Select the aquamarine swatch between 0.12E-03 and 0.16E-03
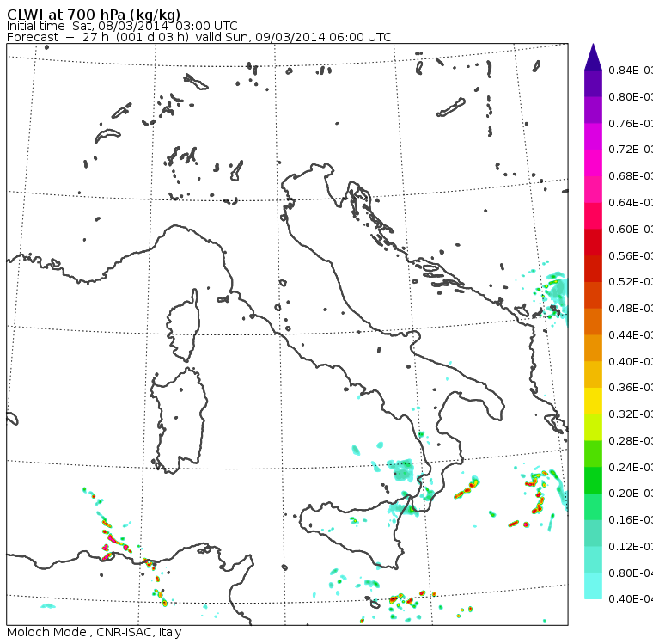Viewport: 653px width, 644px height. 593,534
